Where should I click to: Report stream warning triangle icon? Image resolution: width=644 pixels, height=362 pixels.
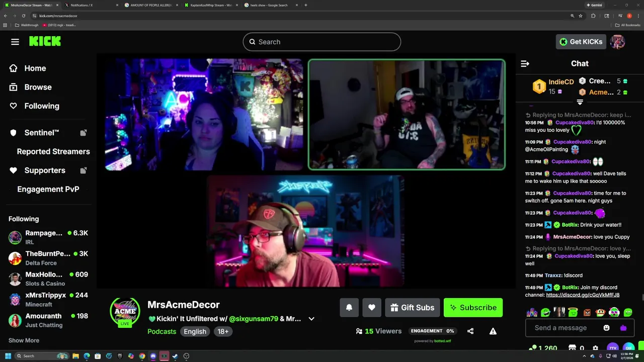point(493,331)
